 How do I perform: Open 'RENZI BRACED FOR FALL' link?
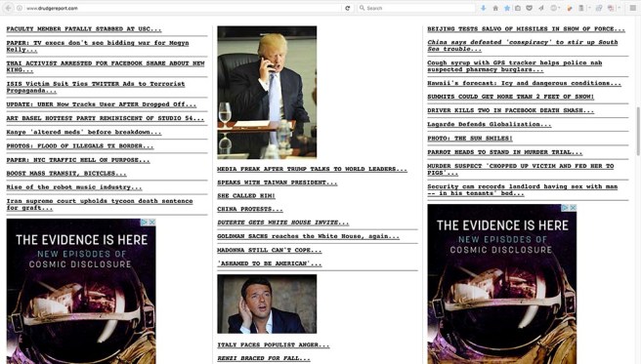(264, 358)
